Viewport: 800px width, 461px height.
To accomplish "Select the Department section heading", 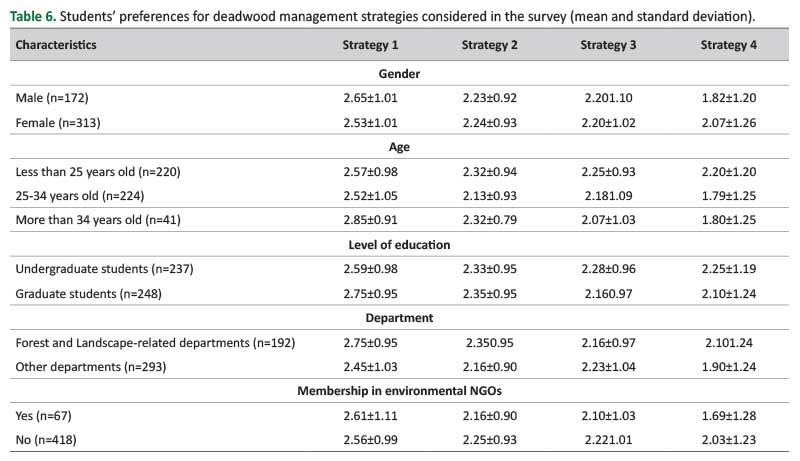I will click(x=399, y=318).
